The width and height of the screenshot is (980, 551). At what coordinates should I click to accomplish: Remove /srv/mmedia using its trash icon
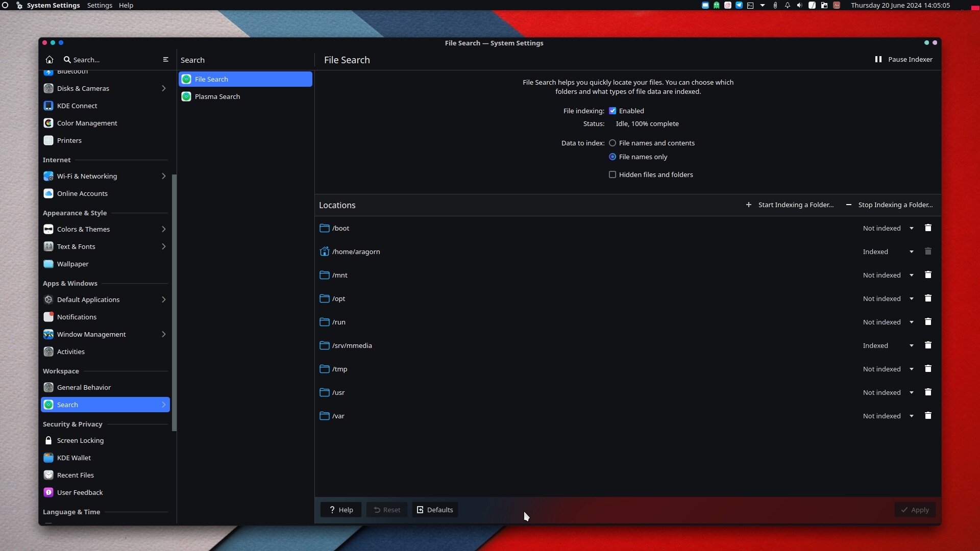click(x=928, y=345)
